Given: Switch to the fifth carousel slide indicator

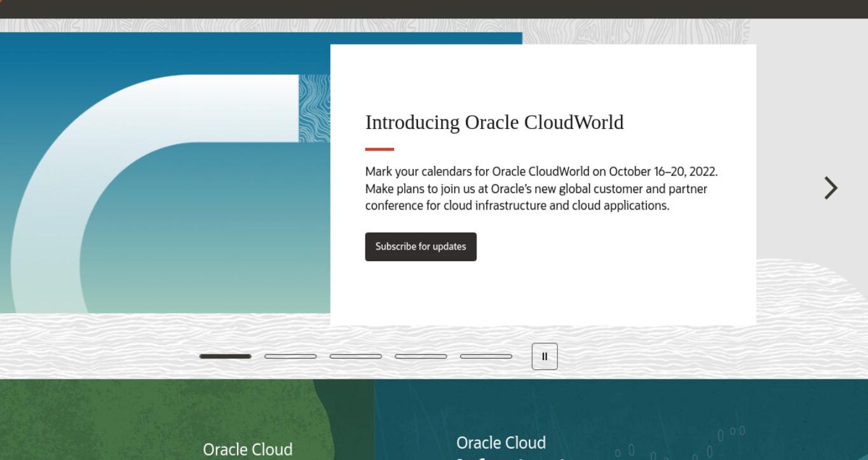Looking at the screenshot, I should point(486,356).
